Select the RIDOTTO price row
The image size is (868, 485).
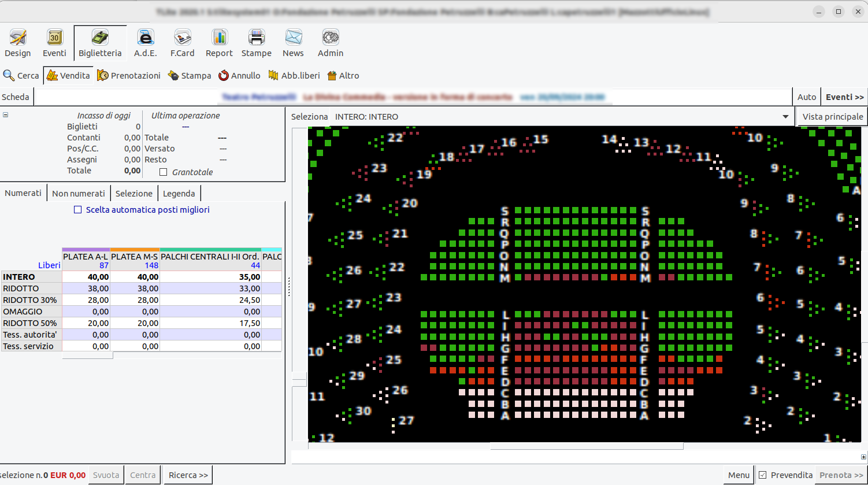(x=142, y=288)
